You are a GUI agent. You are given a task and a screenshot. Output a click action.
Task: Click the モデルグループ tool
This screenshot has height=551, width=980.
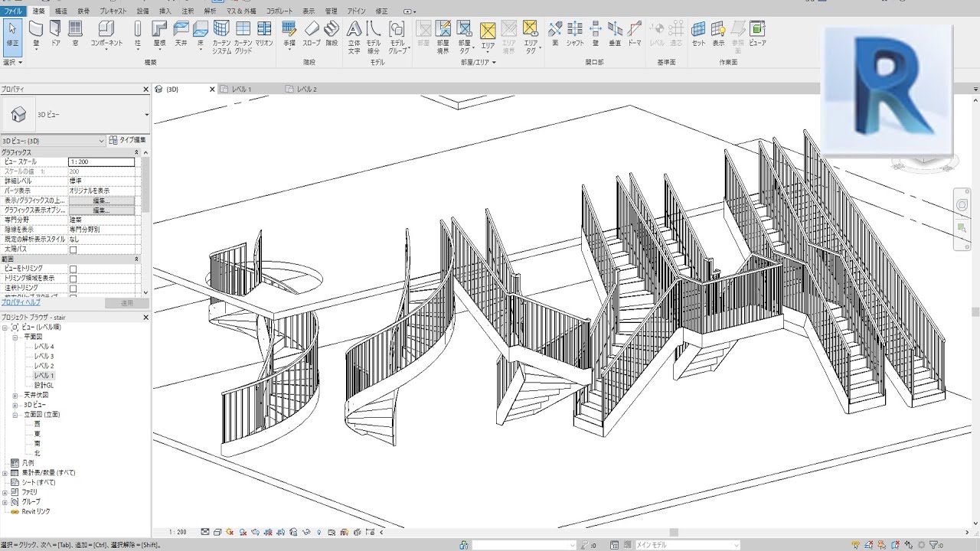click(x=397, y=37)
